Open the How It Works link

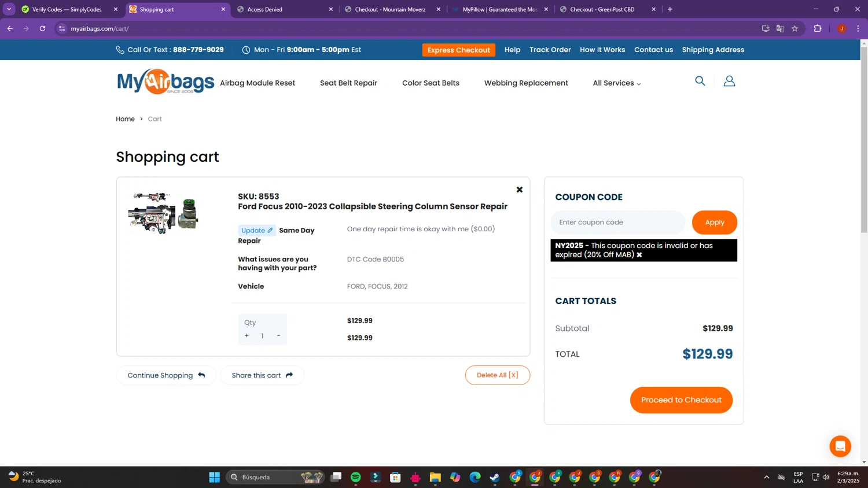pos(602,50)
